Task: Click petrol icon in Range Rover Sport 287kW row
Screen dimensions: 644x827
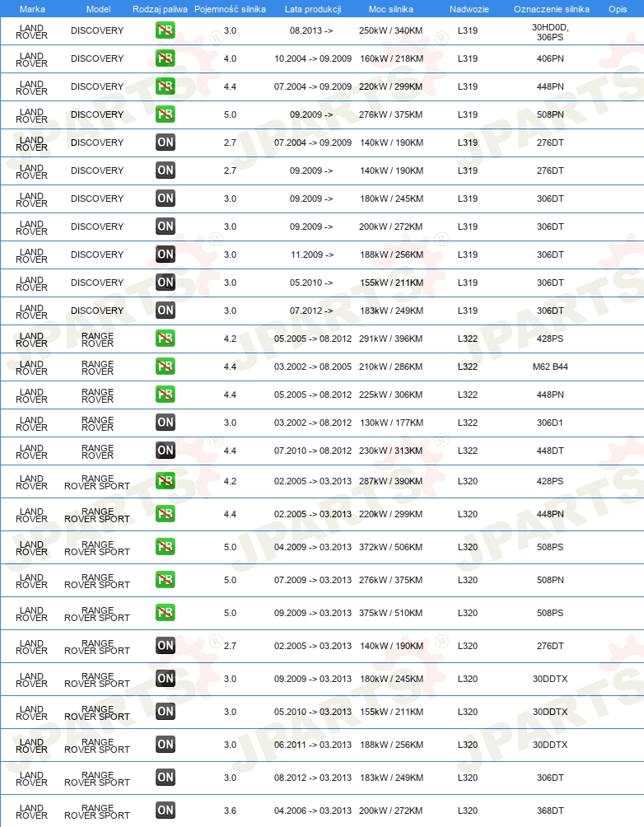Action: [165, 481]
